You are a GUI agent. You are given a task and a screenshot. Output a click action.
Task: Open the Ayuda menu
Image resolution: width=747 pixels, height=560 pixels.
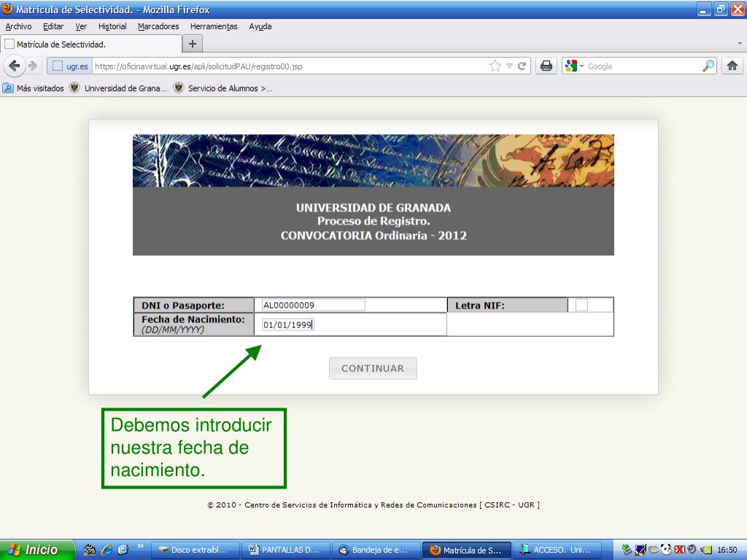tap(260, 26)
